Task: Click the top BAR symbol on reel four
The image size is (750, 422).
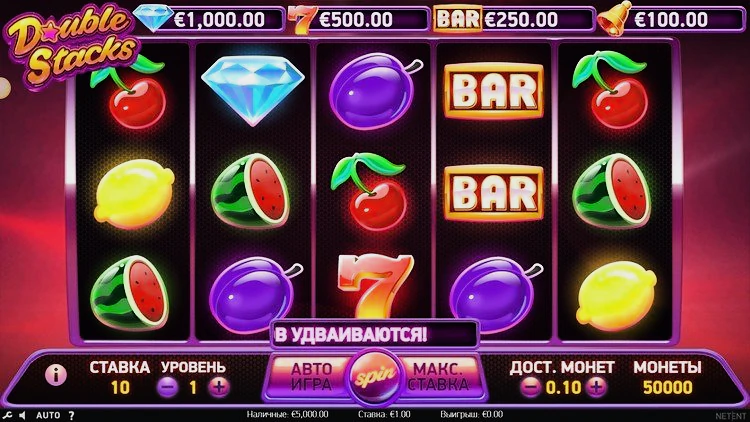Action: coord(494,91)
